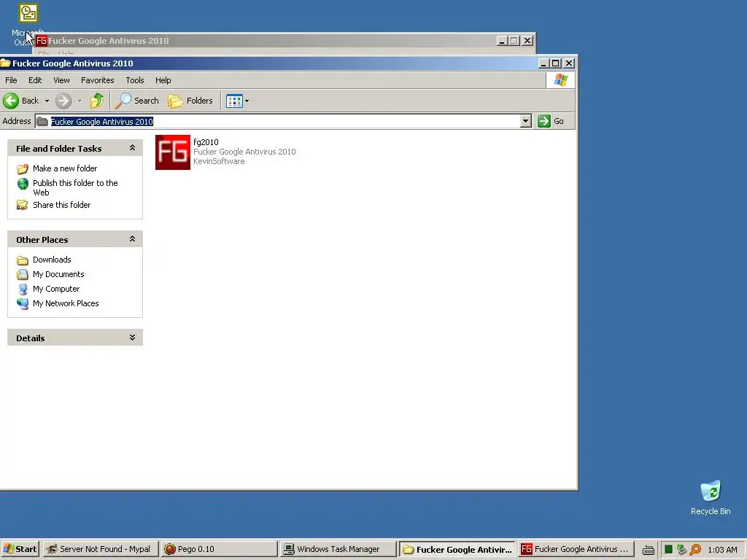
Task: Collapse the Other Places panel
Action: pyautogui.click(x=133, y=239)
